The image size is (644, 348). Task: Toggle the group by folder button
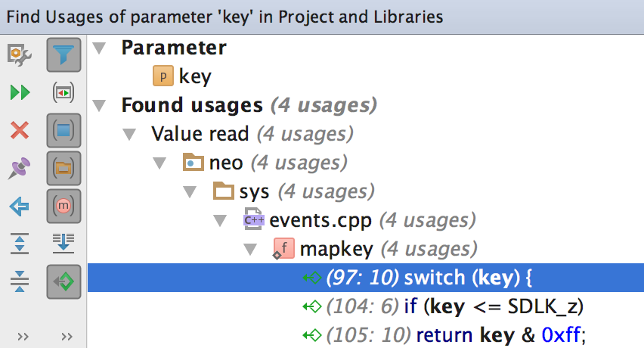click(x=63, y=168)
